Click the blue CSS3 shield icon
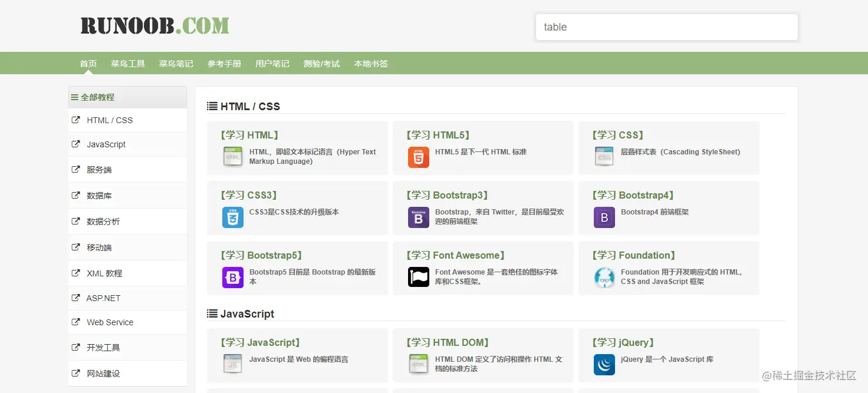Image resolution: width=868 pixels, height=393 pixels. 233,217
